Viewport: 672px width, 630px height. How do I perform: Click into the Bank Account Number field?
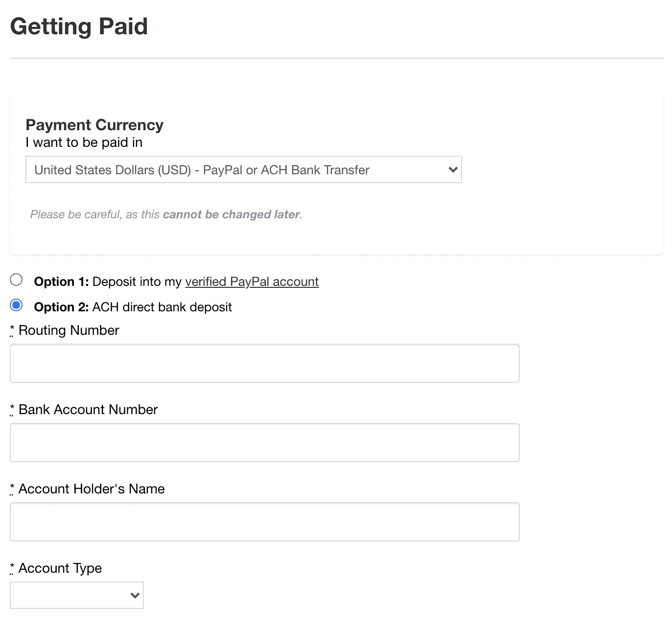pos(264,443)
